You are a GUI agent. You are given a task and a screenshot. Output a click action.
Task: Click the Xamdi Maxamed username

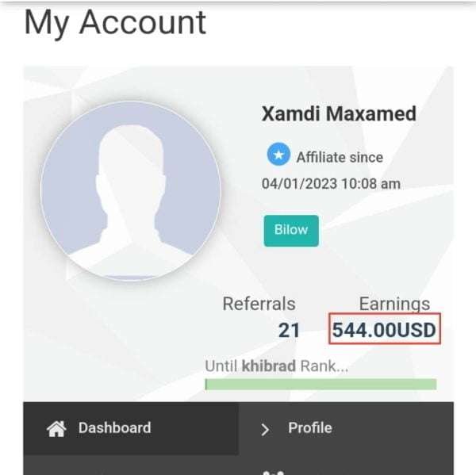coord(339,114)
